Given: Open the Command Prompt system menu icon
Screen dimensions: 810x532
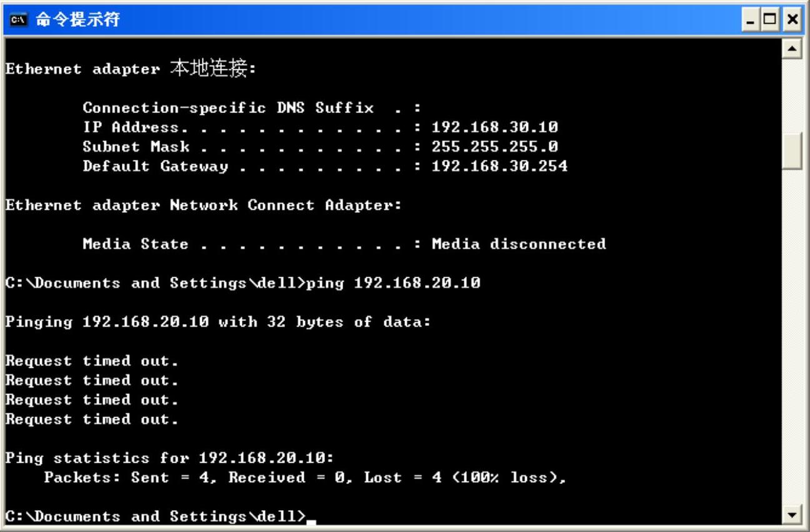Looking at the screenshot, I should pyautogui.click(x=14, y=19).
